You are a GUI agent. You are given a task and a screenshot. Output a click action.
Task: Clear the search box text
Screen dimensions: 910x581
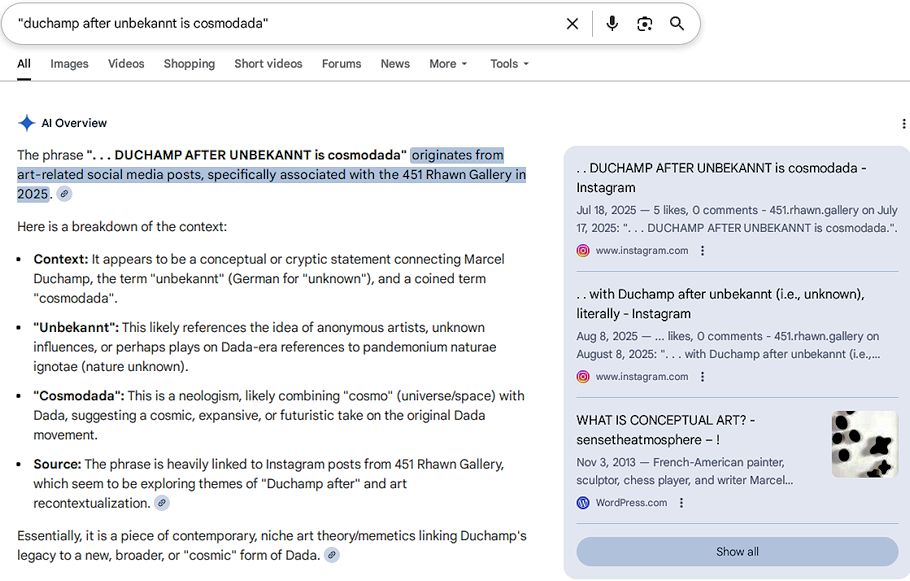point(572,23)
